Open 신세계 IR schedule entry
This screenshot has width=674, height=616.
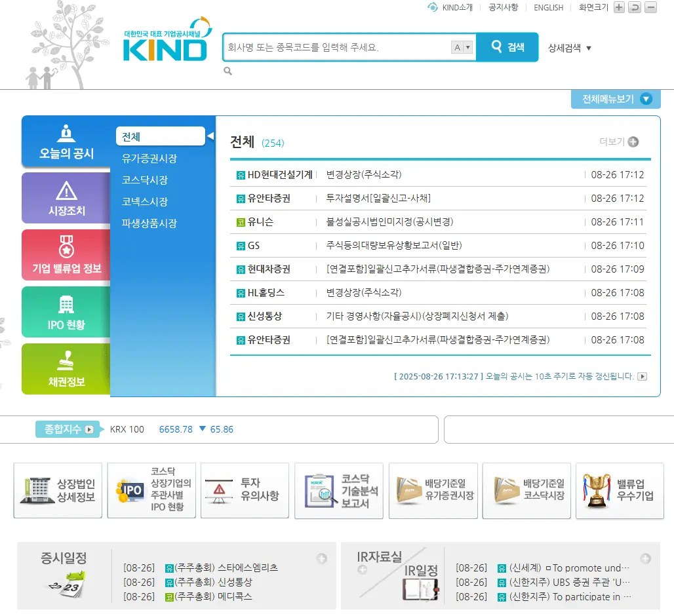[x=569, y=568]
